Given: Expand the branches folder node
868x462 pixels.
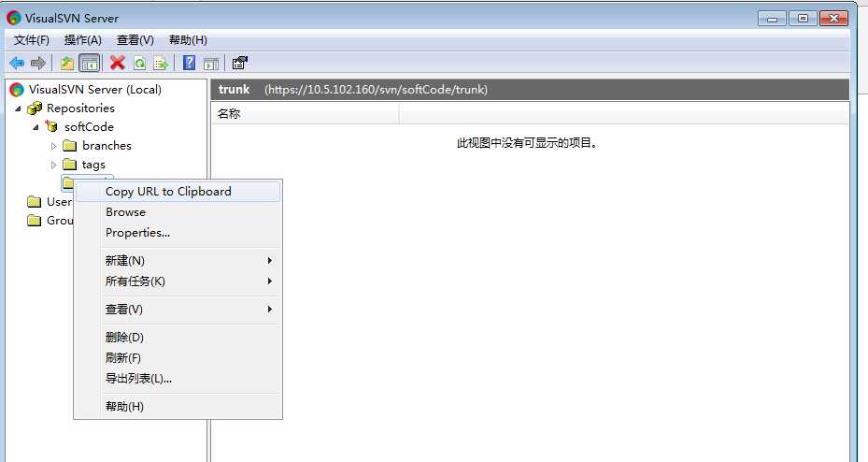Looking at the screenshot, I should click(53, 146).
